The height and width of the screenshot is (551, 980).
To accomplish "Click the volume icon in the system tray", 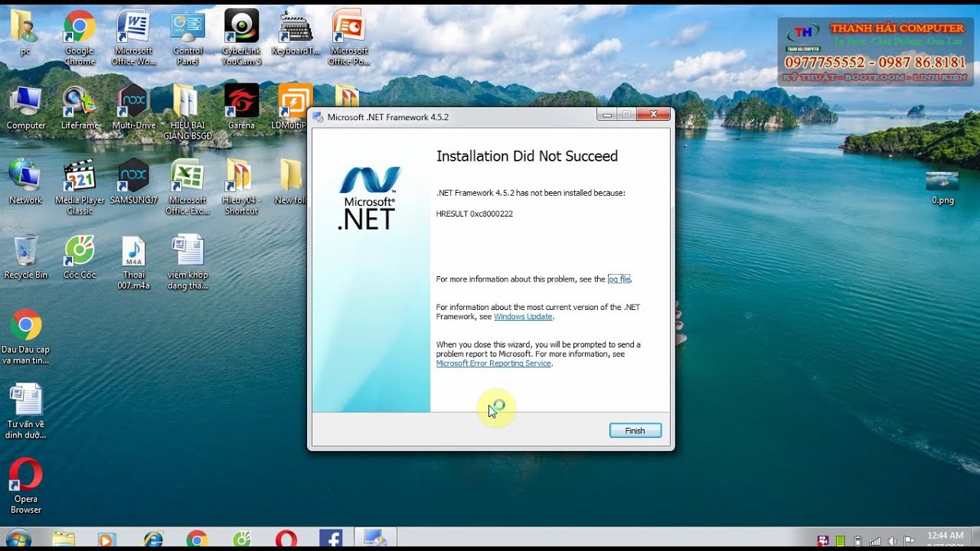I will 891,541.
